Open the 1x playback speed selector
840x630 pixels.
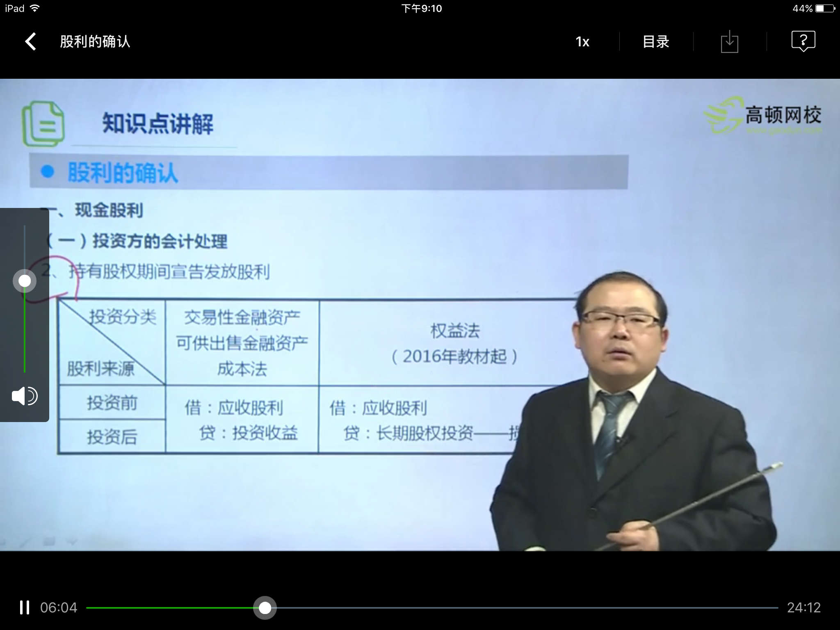(x=582, y=41)
